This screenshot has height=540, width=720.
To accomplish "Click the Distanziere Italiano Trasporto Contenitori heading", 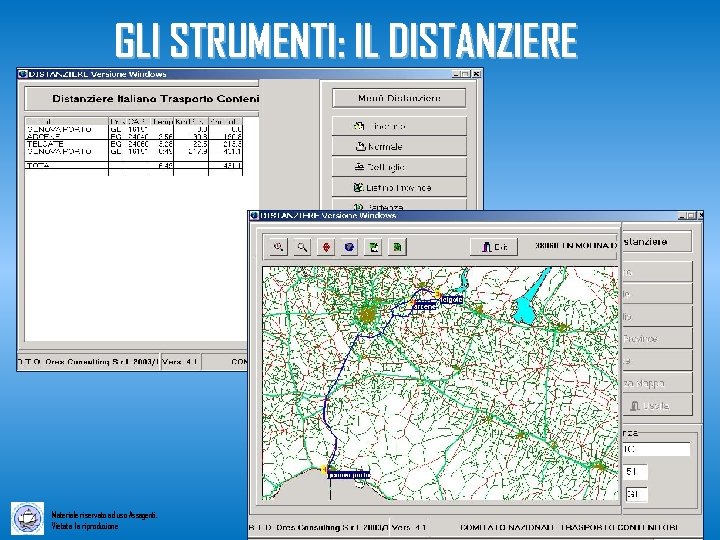I will (156, 99).
